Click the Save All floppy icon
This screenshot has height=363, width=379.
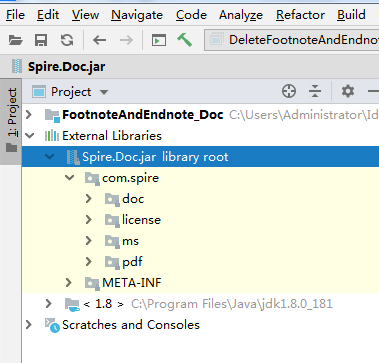(41, 40)
